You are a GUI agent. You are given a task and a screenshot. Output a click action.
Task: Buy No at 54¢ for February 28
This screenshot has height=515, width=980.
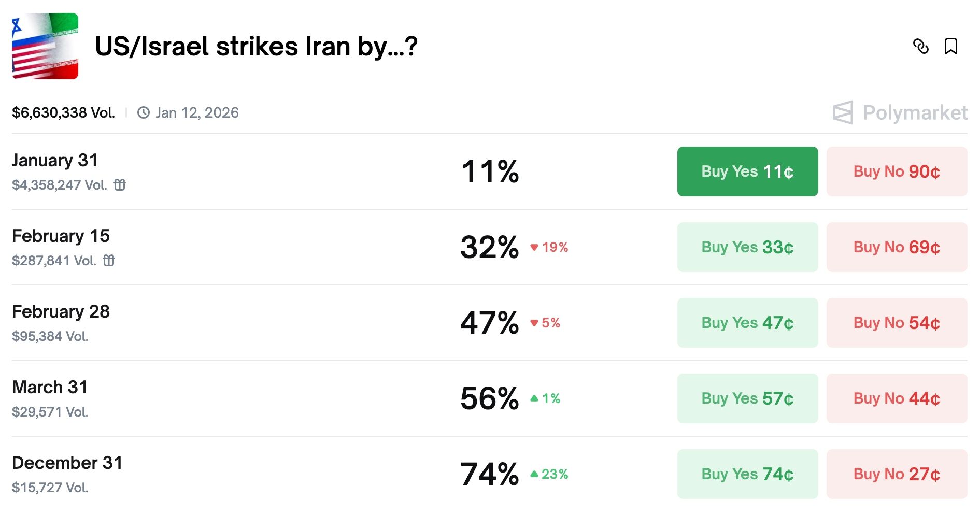point(896,322)
